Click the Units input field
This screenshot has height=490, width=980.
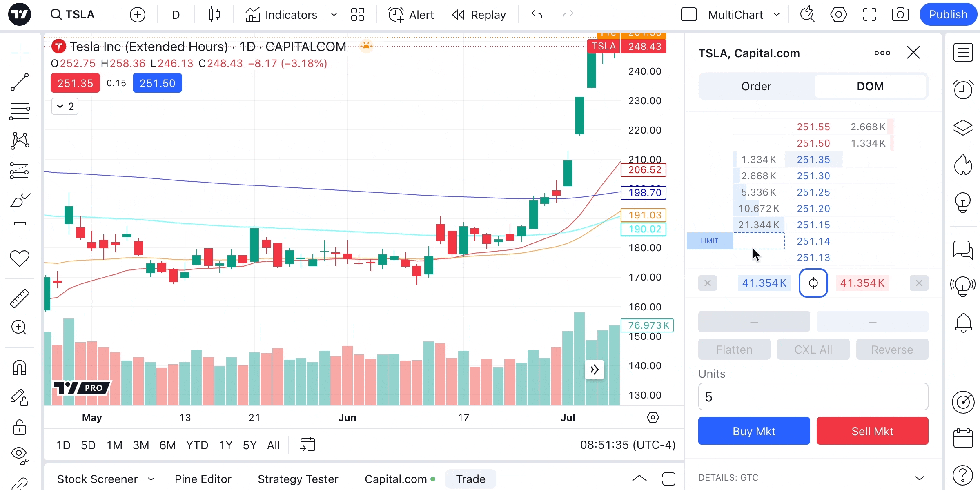point(813,396)
